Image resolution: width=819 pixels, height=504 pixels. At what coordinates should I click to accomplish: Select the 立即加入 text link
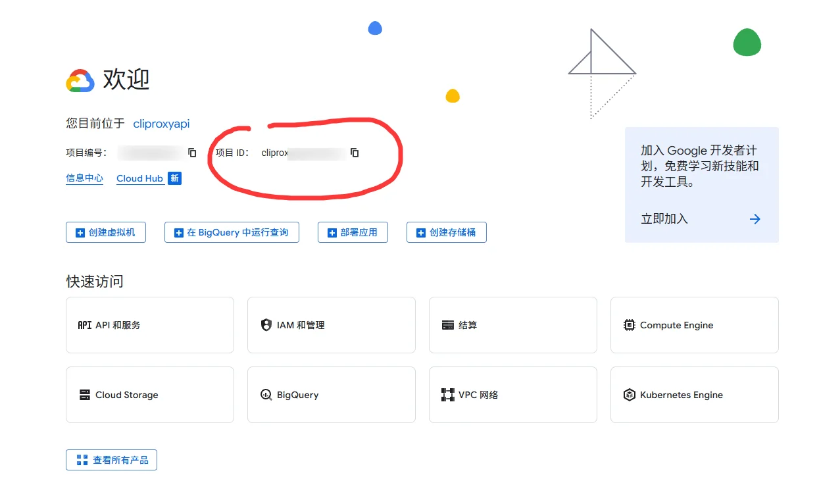pyautogui.click(x=664, y=219)
